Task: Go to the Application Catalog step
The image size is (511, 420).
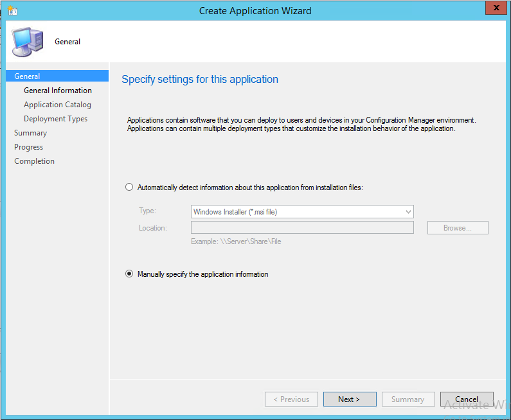Action: click(x=57, y=105)
